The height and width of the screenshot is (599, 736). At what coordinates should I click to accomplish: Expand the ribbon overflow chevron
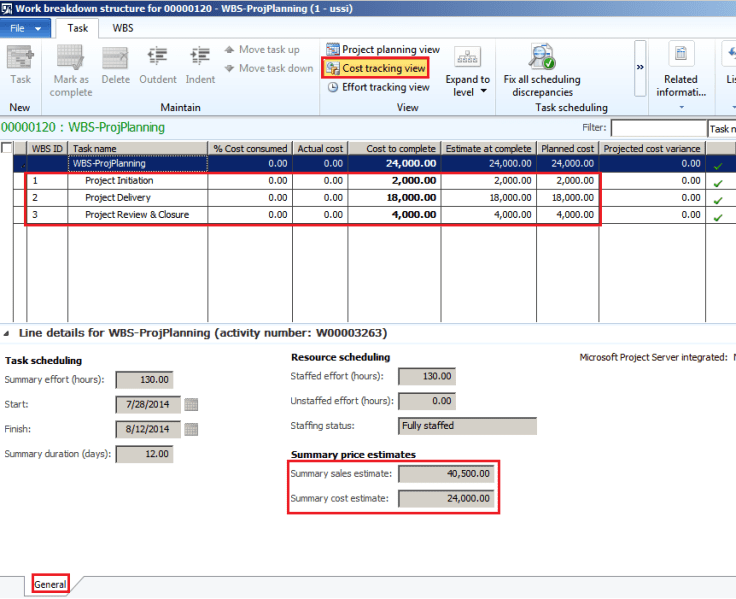(640, 67)
